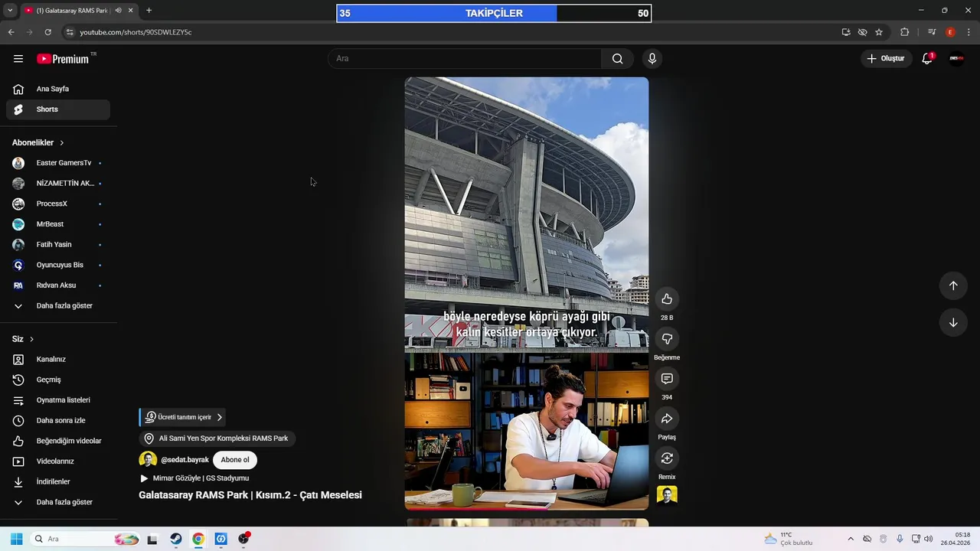Open the weather widget showing 11°C

click(789, 539)
